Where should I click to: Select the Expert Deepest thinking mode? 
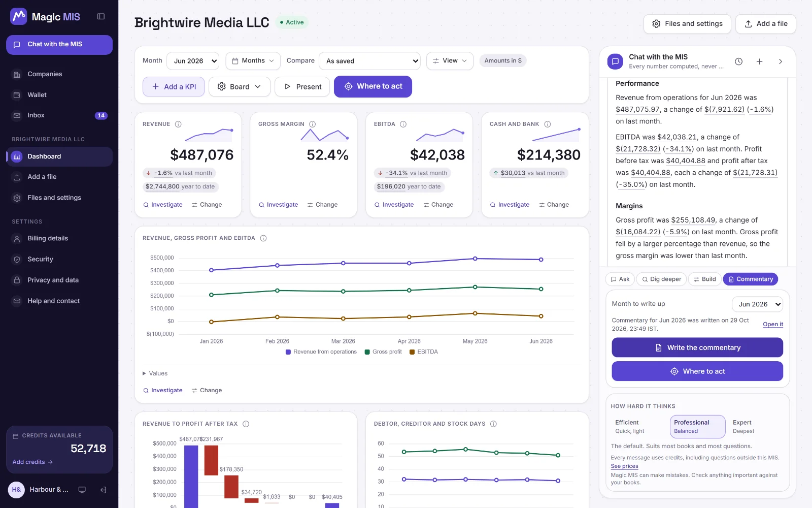[756, 427]
